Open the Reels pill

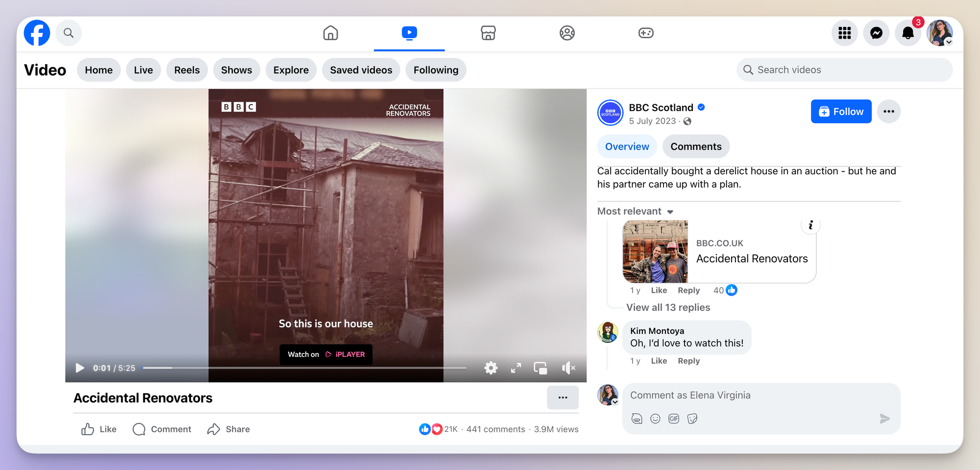coord(187,70)
